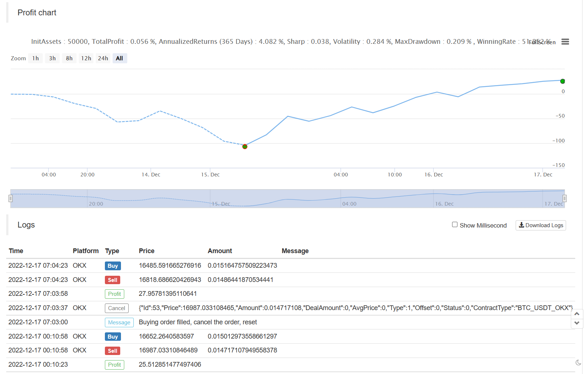The height and width of the screenshot is (374, 588).
Task: Click the Profit tag at 00:10:23
Action: [x=114, y=365]
